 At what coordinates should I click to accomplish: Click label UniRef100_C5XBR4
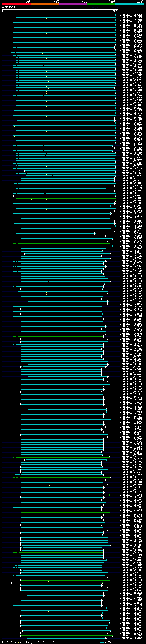tap(131, 27)
